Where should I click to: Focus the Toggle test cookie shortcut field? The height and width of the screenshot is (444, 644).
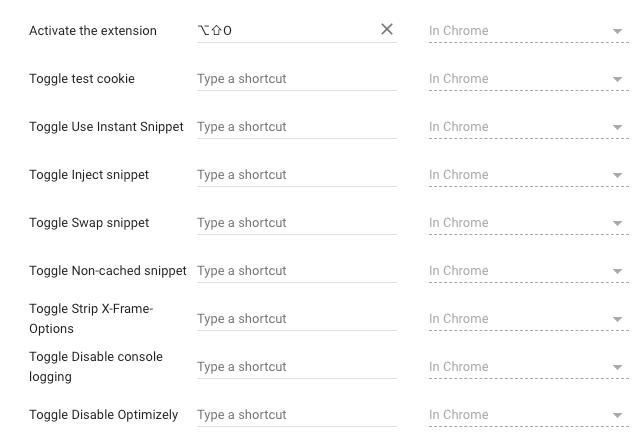[297, 79]
